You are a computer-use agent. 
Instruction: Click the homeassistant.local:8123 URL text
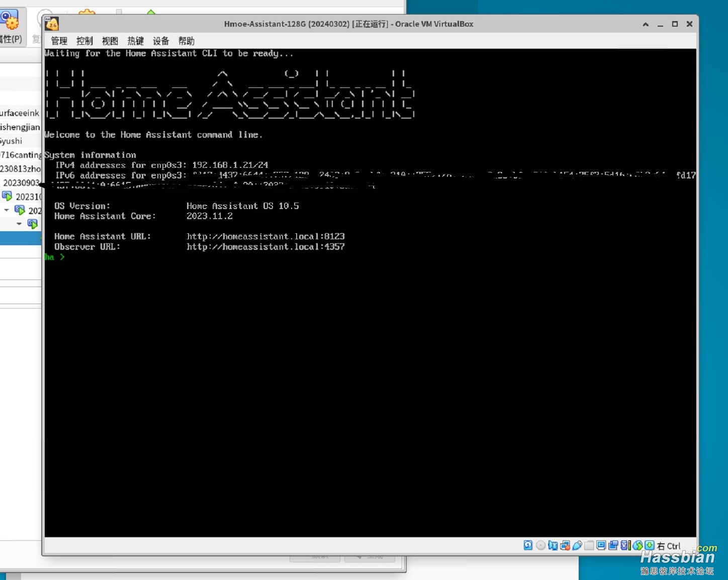[x=265, y=236]
